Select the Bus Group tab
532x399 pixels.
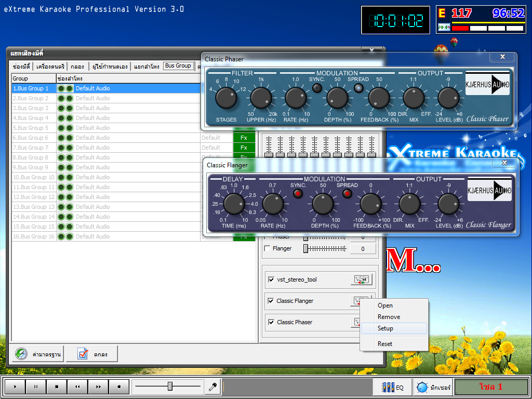coord(178,66)
